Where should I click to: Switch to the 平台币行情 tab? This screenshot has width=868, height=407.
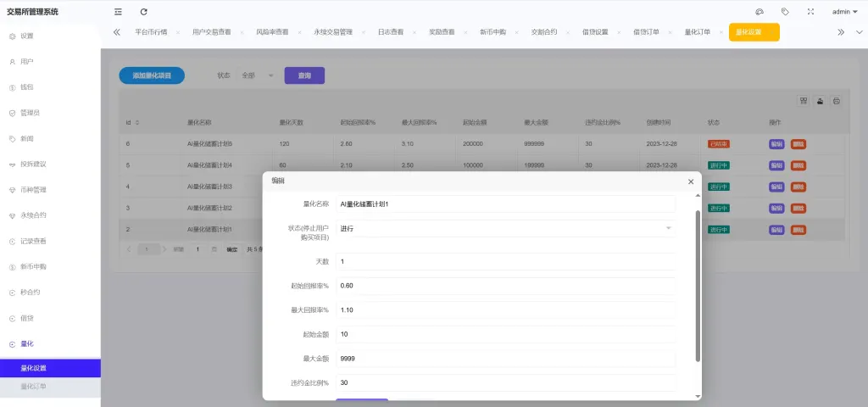click(151, 32)
